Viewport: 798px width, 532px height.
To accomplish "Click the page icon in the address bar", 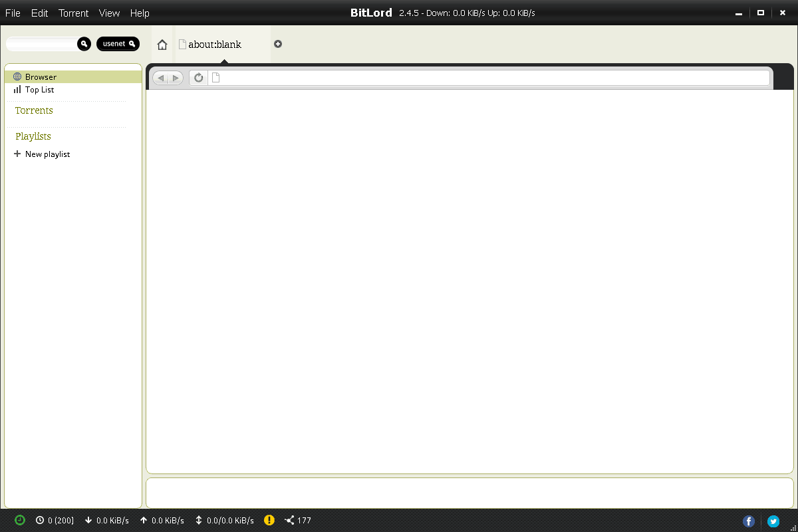I will pyautogui.click(x=215, y=78).
